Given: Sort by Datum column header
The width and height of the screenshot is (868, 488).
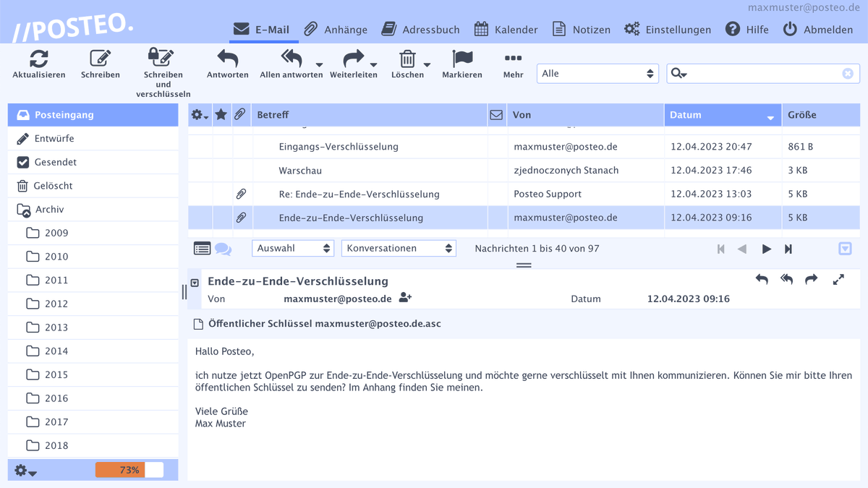Looking at the screenshot, I should click(723, 115).
